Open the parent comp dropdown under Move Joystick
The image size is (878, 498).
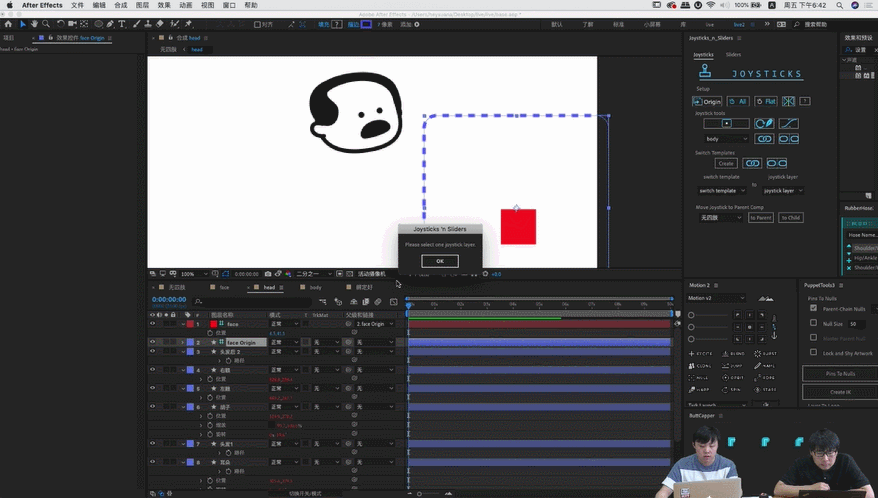[x=721, y=217]
